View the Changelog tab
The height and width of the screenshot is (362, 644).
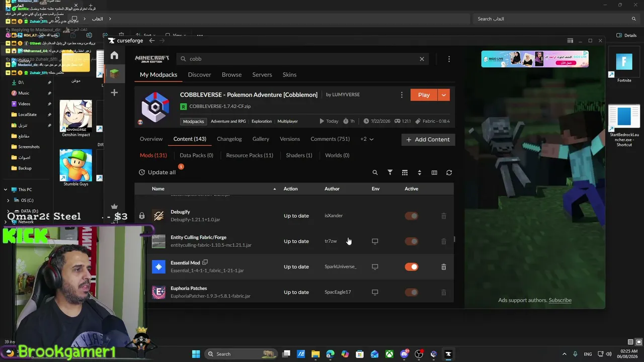(x=229, y=139)
